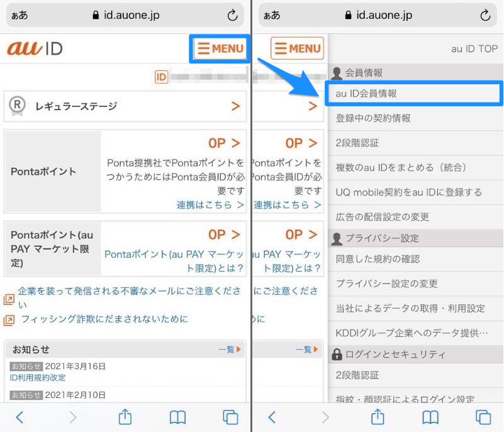
Task: Click the left Pontaポイント label cell
Action: pos(53,172)
